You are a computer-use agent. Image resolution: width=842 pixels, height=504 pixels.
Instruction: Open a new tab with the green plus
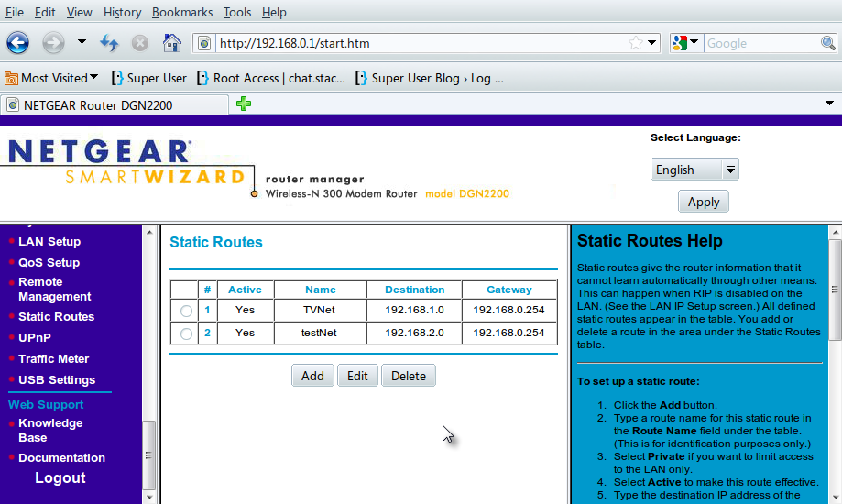coord(244,104)
